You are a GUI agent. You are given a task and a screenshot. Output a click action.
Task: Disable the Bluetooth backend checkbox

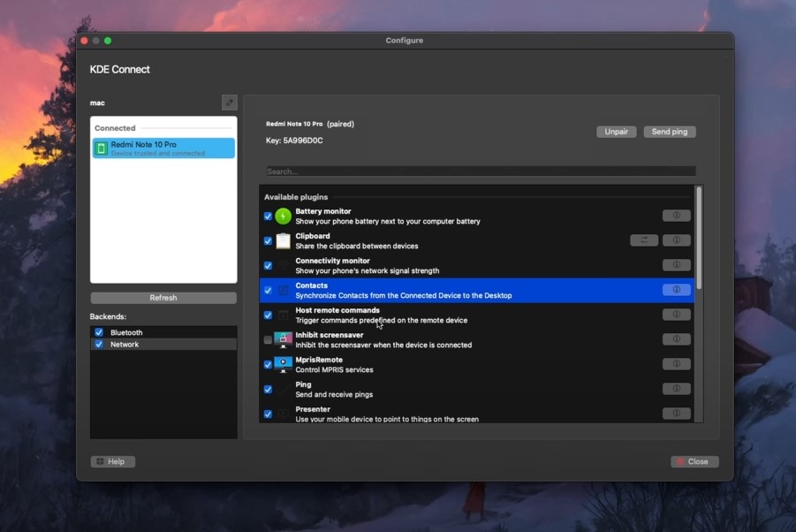99,332
